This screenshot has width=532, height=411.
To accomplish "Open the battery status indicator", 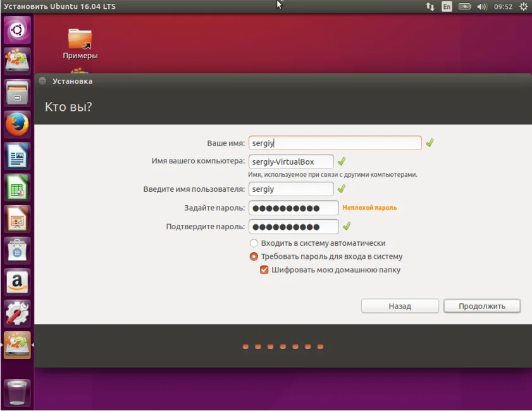I will point(465,6).
